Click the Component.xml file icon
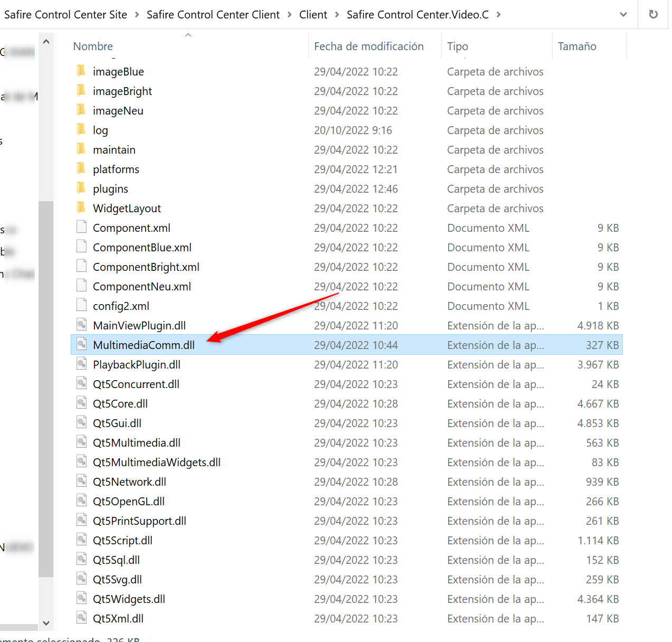The image size is (672, 642). coord(81,227)
